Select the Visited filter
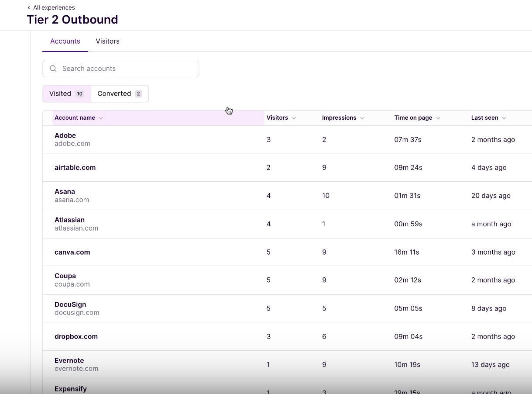 pos(67,93)
